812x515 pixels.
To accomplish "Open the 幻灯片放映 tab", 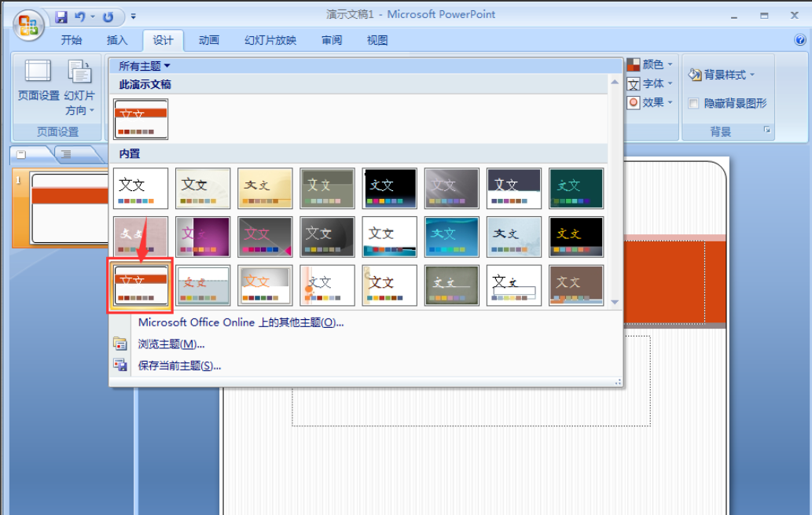I will tap(270, 40).
